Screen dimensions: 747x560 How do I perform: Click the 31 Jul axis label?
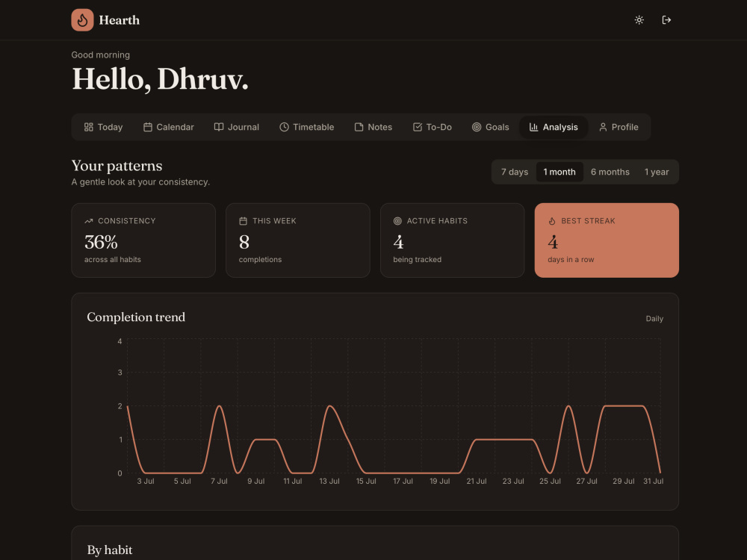click(653, 482)
